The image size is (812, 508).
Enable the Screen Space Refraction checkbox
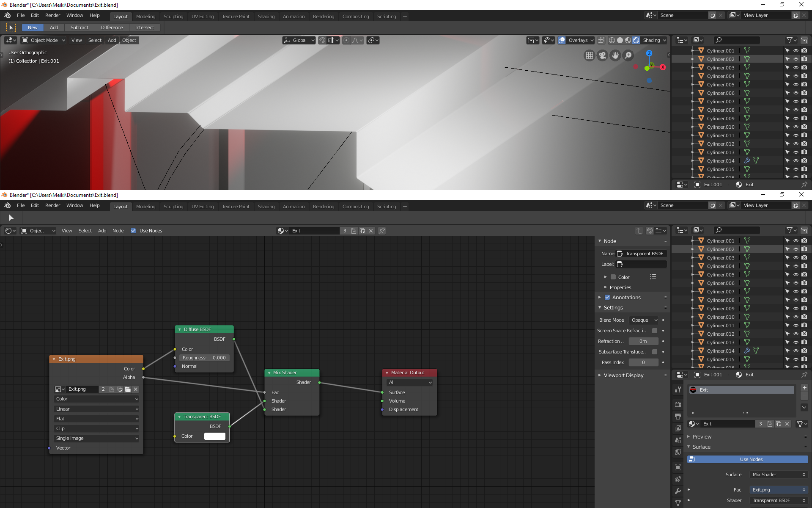click(x=655, y=331)
